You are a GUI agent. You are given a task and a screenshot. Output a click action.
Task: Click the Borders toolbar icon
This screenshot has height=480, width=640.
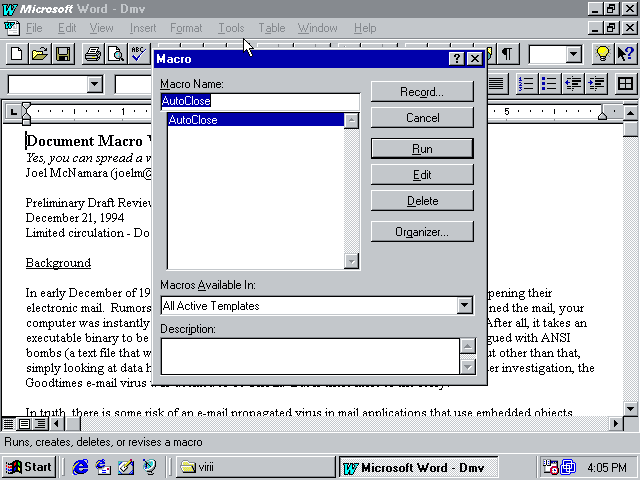[x=625, y=84]
